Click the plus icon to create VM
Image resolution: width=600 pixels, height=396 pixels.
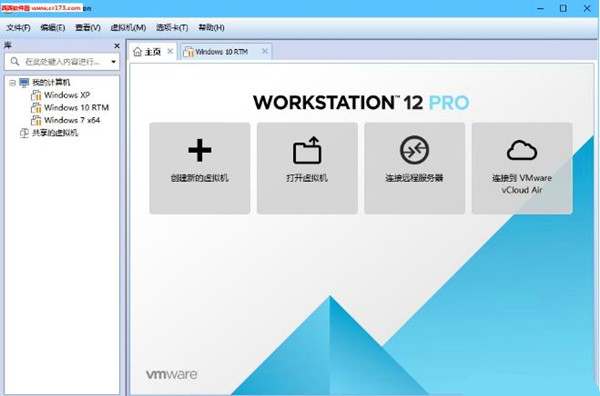200,150
